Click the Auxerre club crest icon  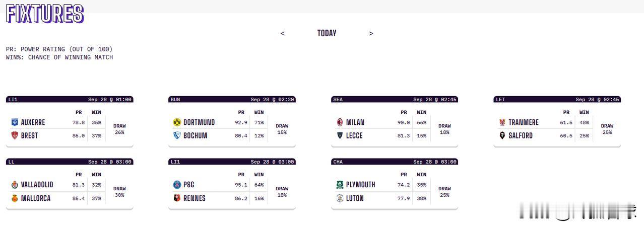coord(15,122)
